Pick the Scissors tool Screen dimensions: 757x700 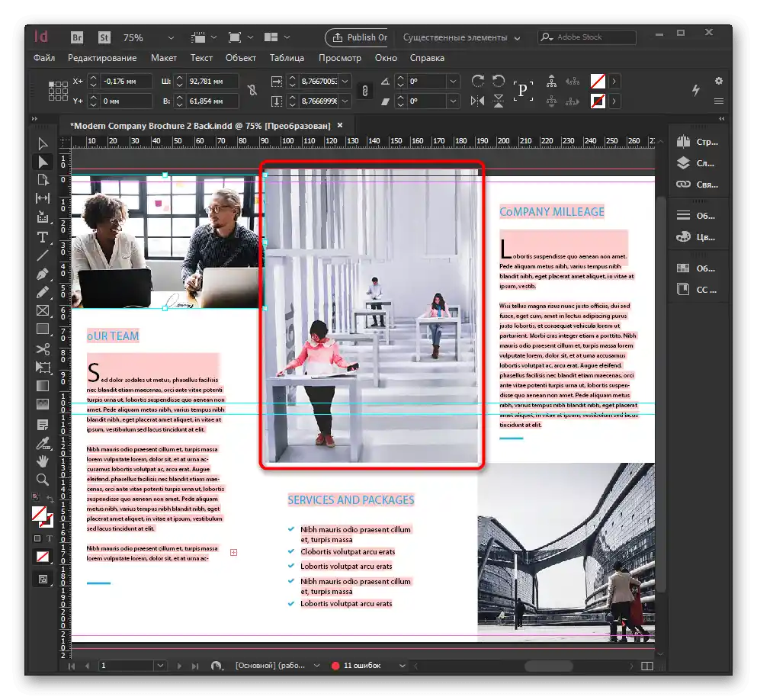click(x=43, y=348)
